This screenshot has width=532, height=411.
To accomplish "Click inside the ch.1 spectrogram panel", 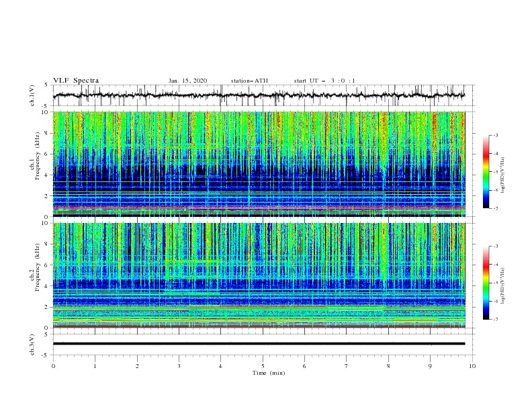I will coord(259,164).
